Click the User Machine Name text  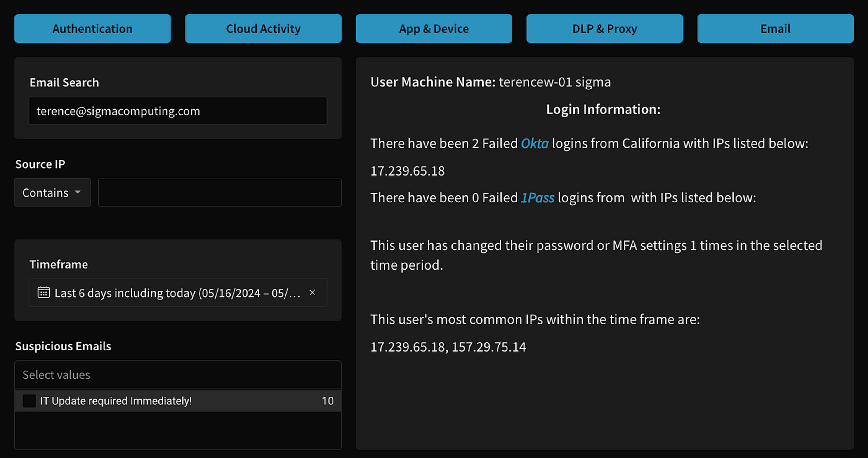point(491,82)
